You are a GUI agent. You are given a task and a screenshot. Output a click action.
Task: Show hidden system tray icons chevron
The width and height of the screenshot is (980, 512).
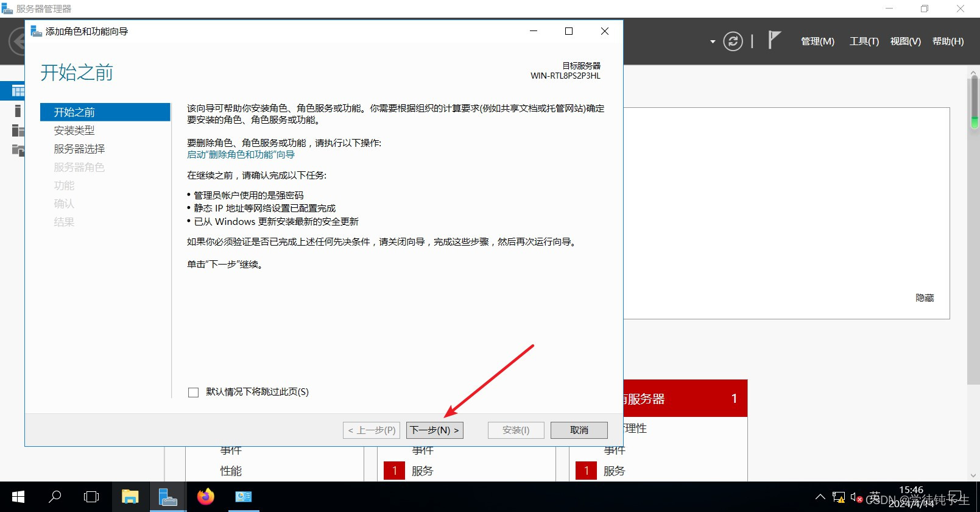click(820, 497)
